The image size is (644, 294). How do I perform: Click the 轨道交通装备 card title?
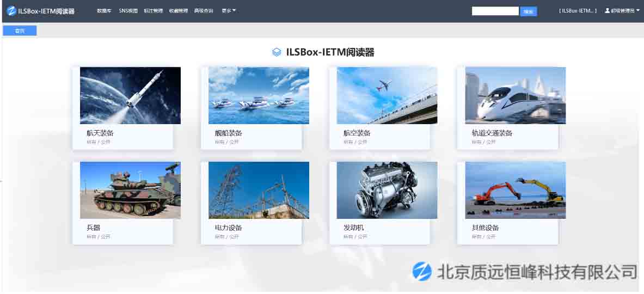(x=492, y=133)
